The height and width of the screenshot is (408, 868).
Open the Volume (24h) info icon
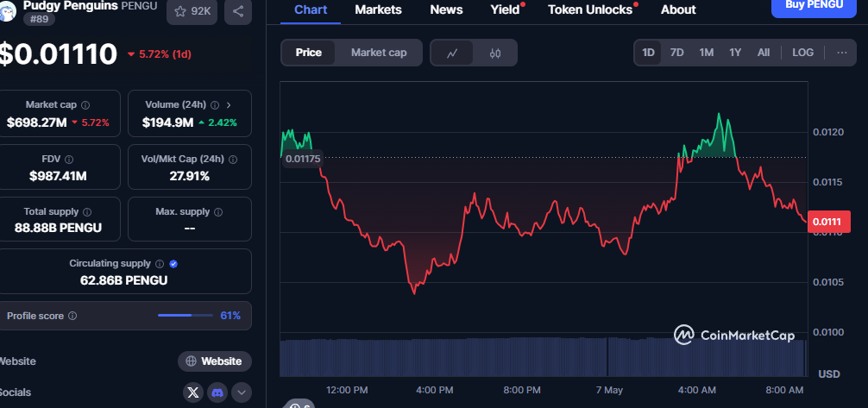(x=215, y=105)
